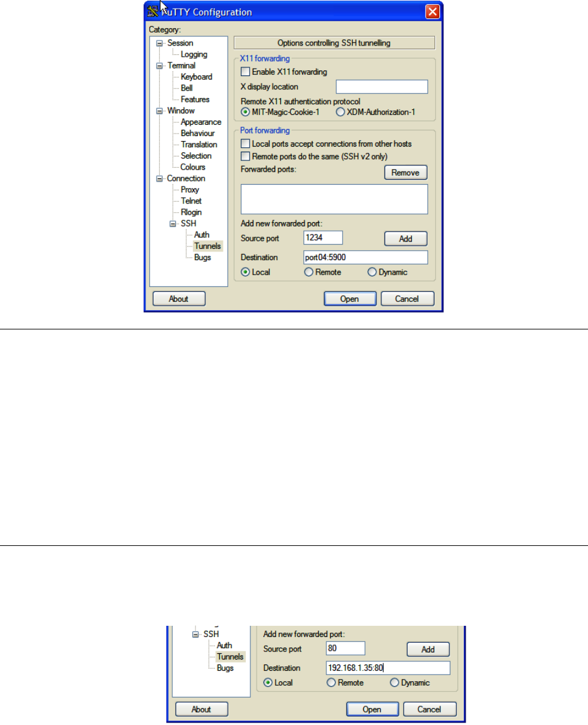Screen dimensions: 588x725
Task: Open the Telnet category
Action: pos(191,201)
